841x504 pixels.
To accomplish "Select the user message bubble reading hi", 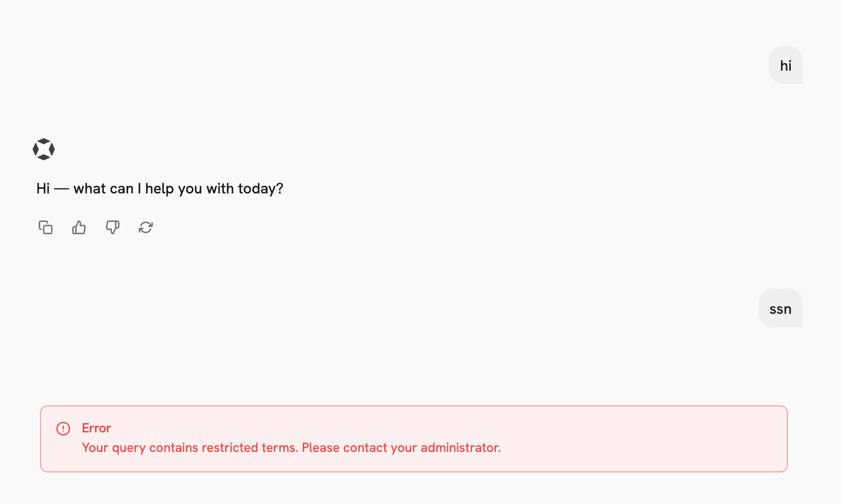I will pos(786,65).
